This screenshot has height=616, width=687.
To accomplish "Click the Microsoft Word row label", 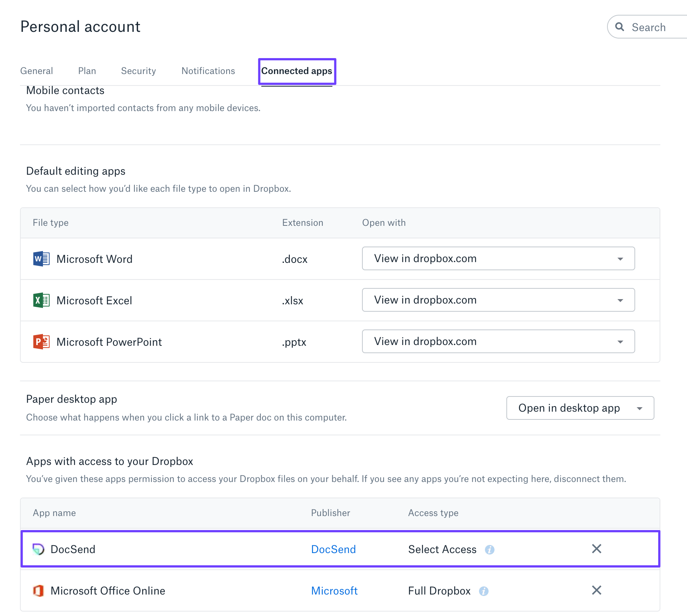I will point(94,259).
